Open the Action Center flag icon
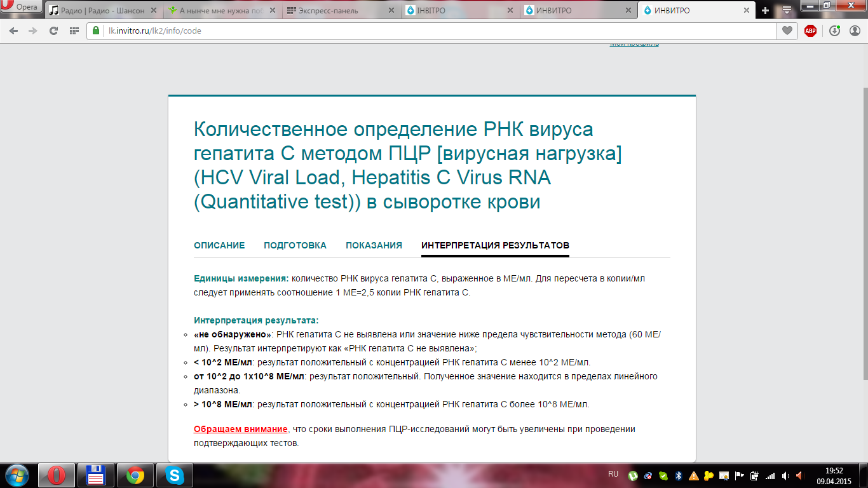This screenshot has height=488, width=868. pos(739,475)
